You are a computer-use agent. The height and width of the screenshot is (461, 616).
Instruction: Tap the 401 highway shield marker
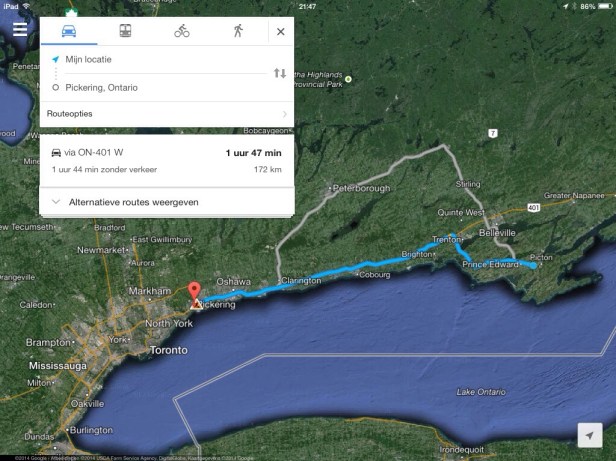[533, 208]
